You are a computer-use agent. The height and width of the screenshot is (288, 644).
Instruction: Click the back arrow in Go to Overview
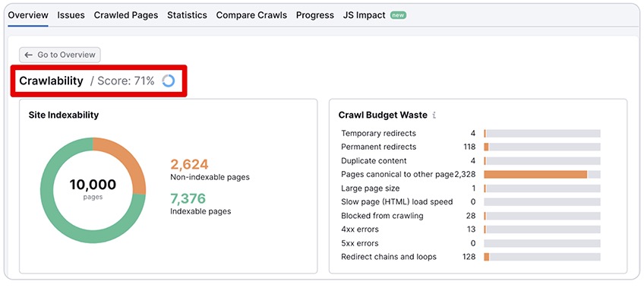point(28,55)
